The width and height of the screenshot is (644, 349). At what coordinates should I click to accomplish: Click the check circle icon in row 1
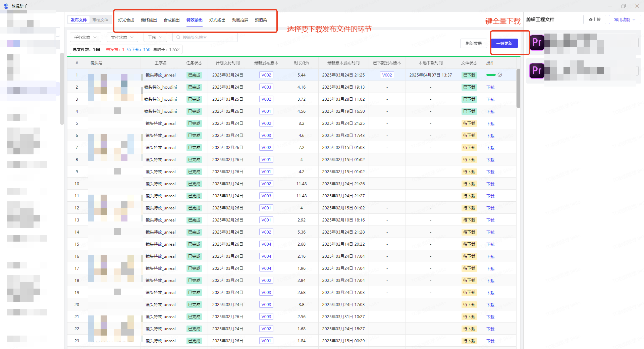[x=500, y=75]
